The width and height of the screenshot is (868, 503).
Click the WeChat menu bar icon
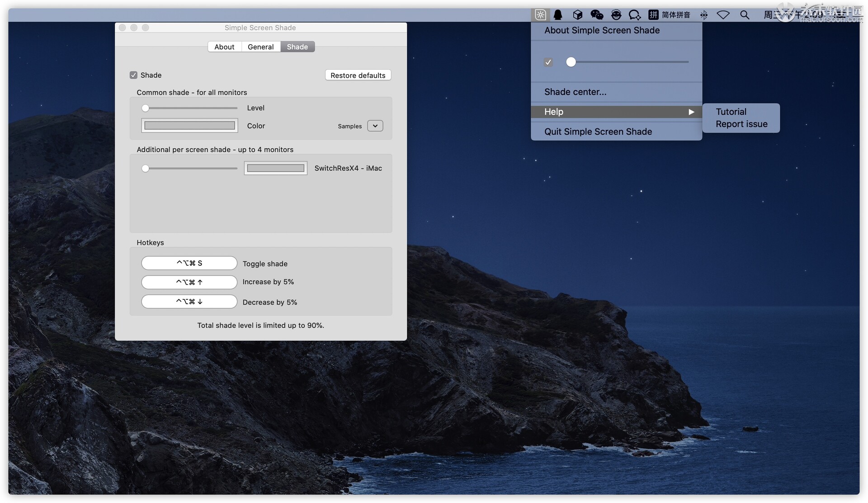coord(597,14)
